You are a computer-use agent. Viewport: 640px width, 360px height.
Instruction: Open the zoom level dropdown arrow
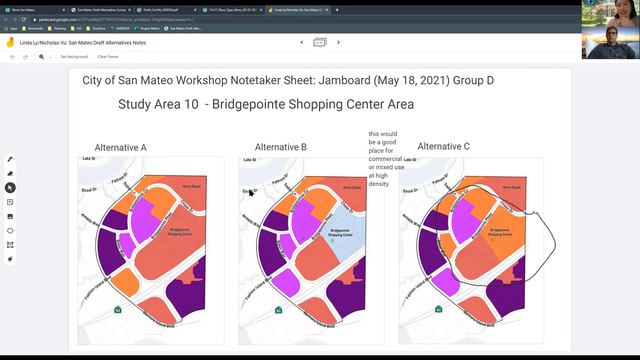coord(50,57)
